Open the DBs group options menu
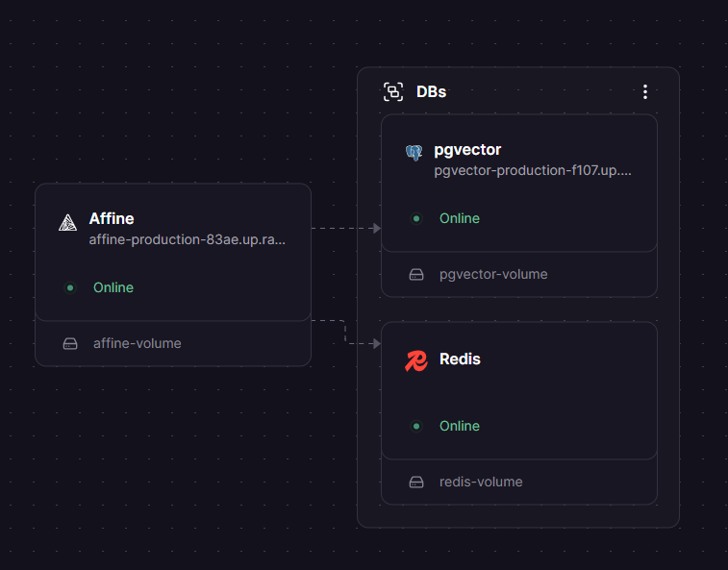 [645, 92]
